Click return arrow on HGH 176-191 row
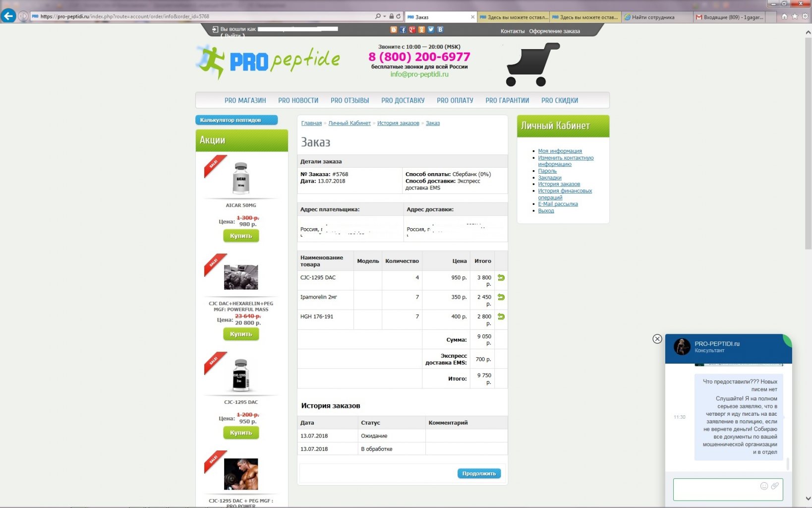The height and width of the screenshot is (508, 812). (501, 317)
